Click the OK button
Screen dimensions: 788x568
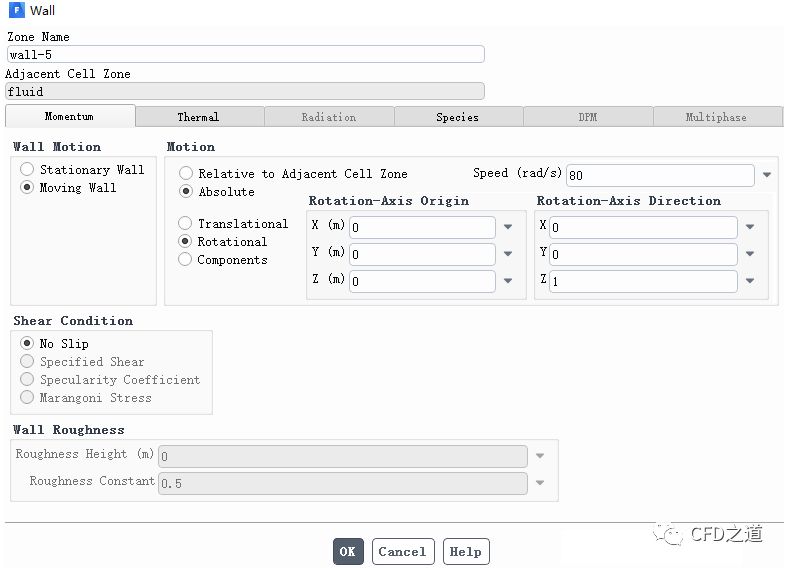pos(347,551)
